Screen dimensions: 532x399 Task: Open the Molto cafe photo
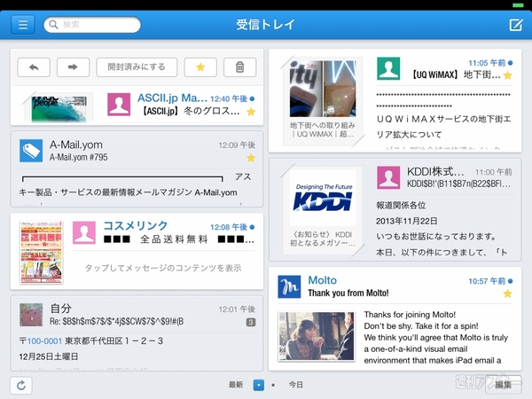pyautogui.click(x=317, y=336)
